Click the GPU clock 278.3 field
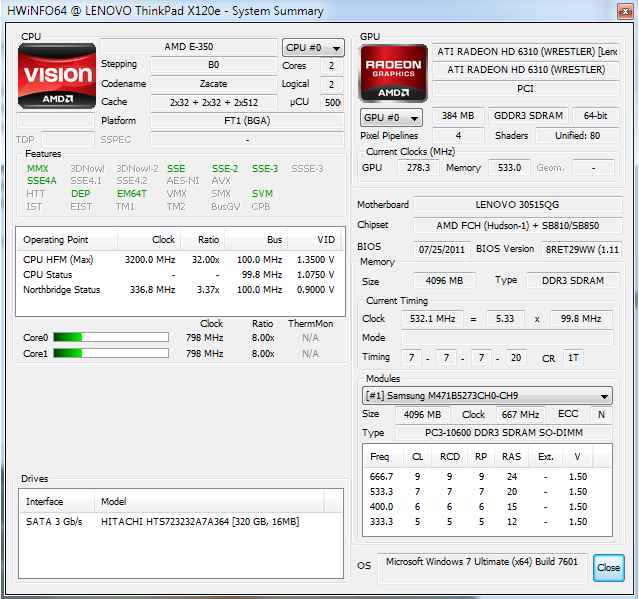Image resolution: width=639 pixels, height=599 pixels. tap(419, 167)
